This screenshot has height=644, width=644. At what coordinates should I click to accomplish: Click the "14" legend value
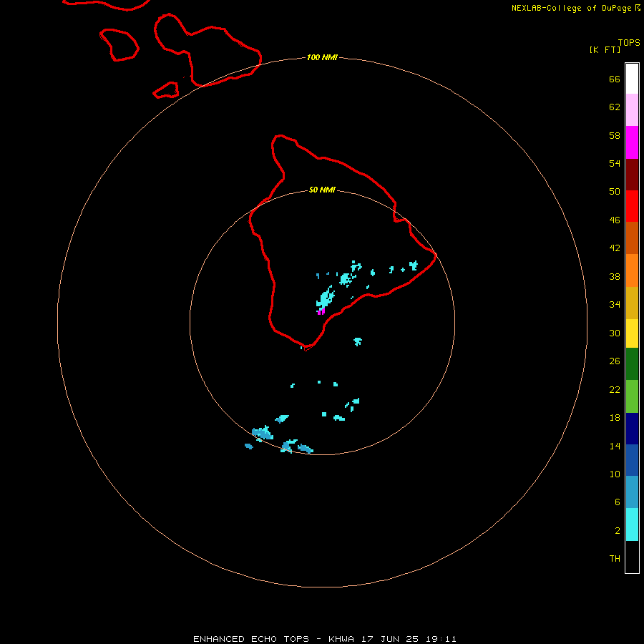tap(615, 446)
